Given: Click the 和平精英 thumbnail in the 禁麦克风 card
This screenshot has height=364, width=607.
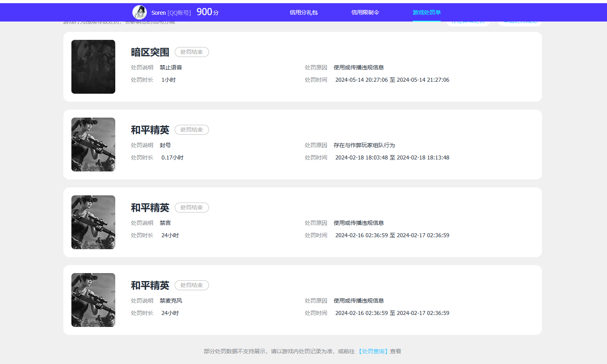Looking at the screenshot, I should (93, 300).
